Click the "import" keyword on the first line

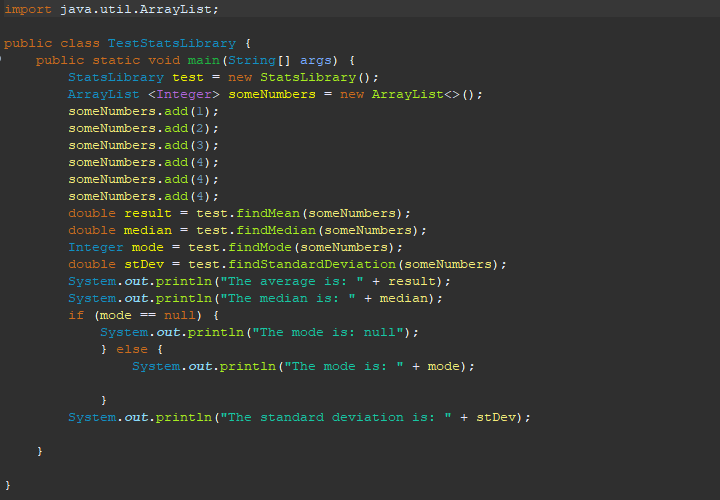[28, 10]
